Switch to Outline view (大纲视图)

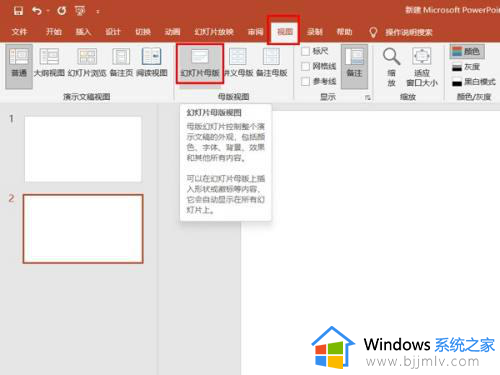point(49,63)
